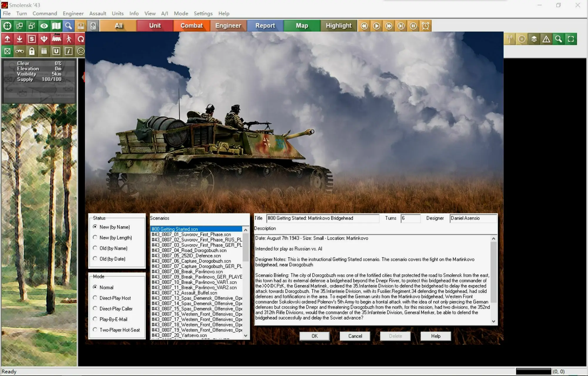Open the File menu
The image size is (588, 376).
(x=7, y=14)
